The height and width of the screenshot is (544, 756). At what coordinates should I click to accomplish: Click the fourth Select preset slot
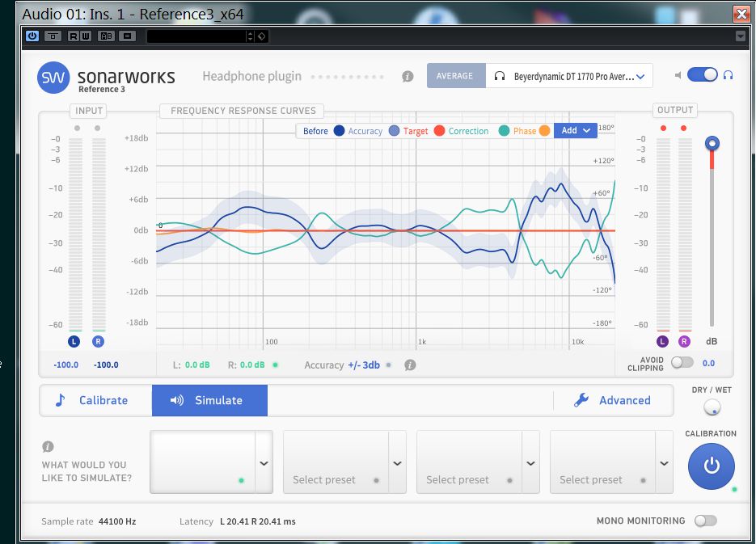pos(602,462)
